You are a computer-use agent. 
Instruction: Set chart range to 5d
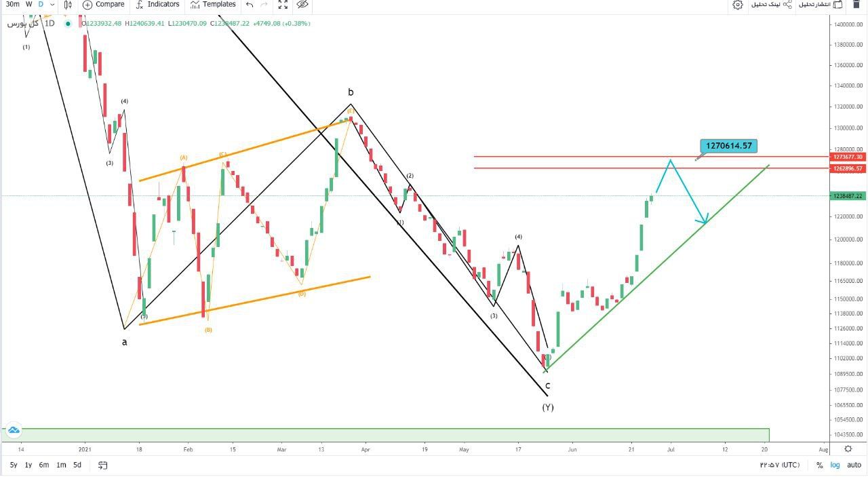77,465
